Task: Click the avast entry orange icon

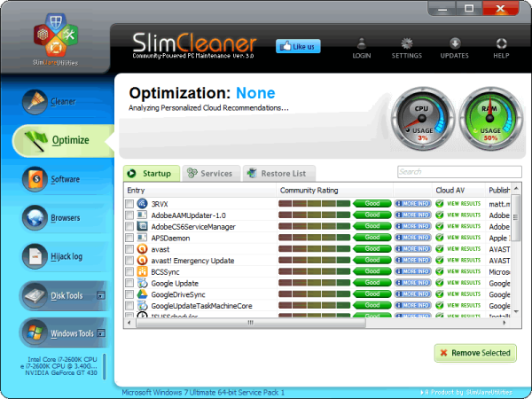Action: [142, 249]
